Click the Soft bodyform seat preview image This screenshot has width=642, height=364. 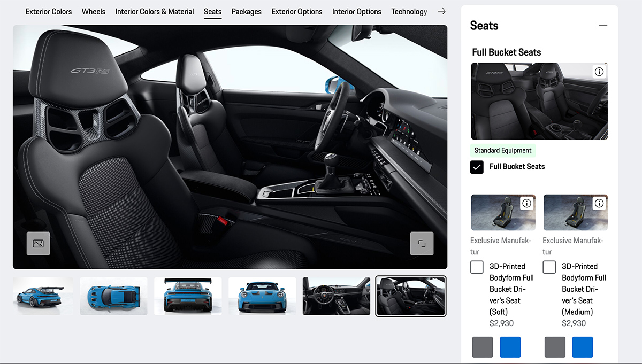(503, 212)
